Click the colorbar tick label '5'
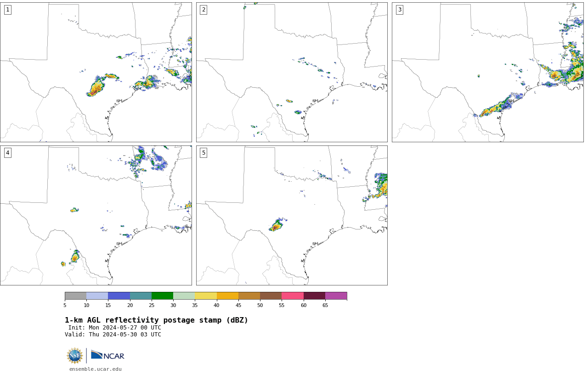Image resolution: width=588 pixels, height=374 pixels. (x=65, y=305)
